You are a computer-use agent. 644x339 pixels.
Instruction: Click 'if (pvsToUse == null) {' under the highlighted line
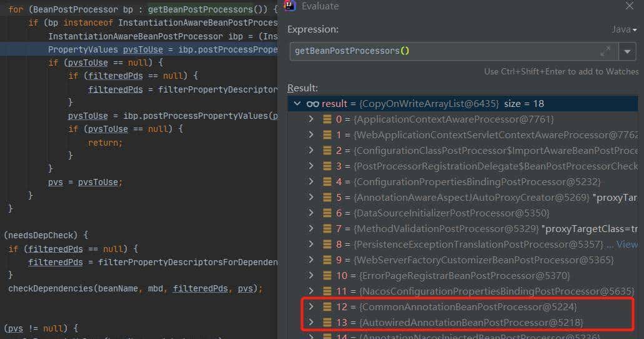(106, 63)
